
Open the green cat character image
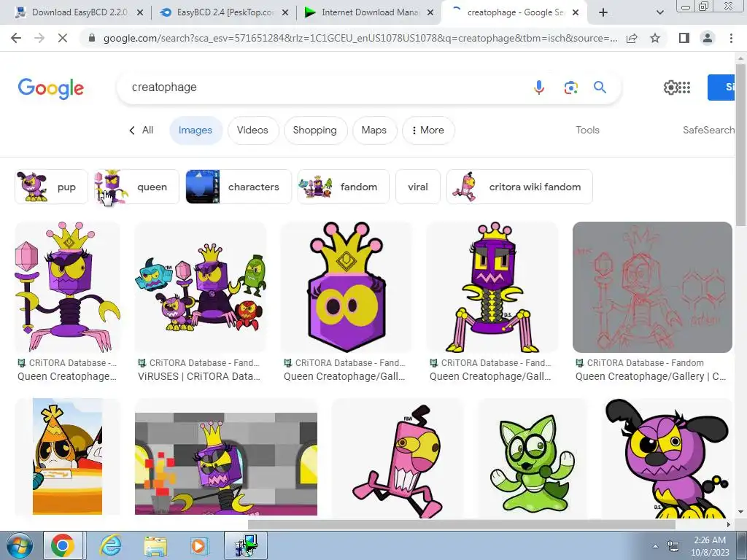point(532,459)
